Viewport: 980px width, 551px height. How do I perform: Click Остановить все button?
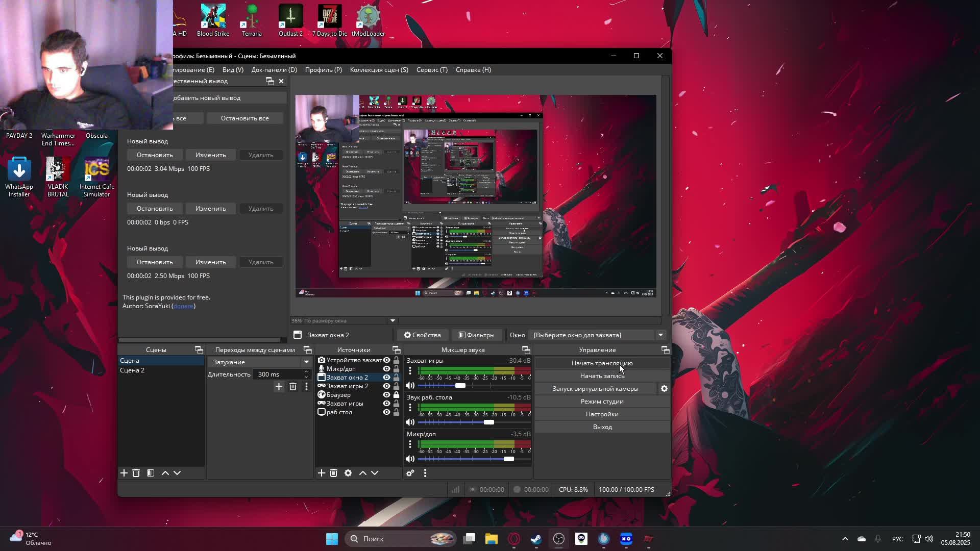[x=244, y=118]
